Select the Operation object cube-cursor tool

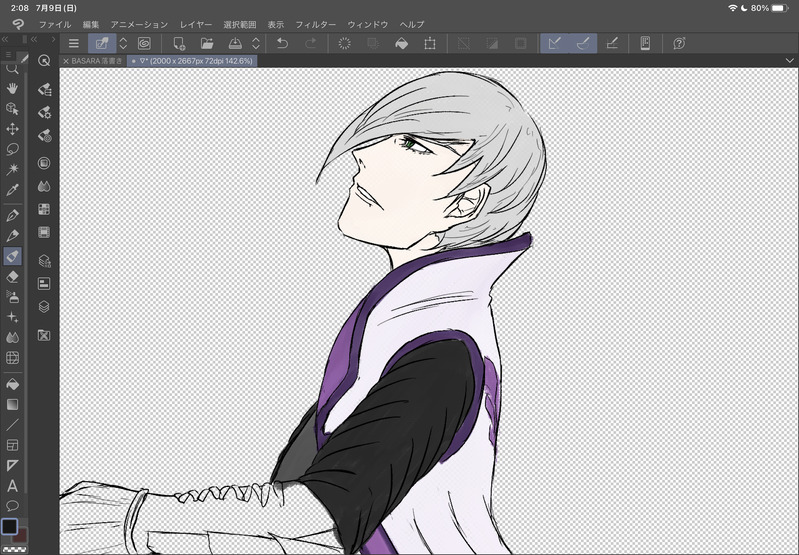(x=12, y=109)
